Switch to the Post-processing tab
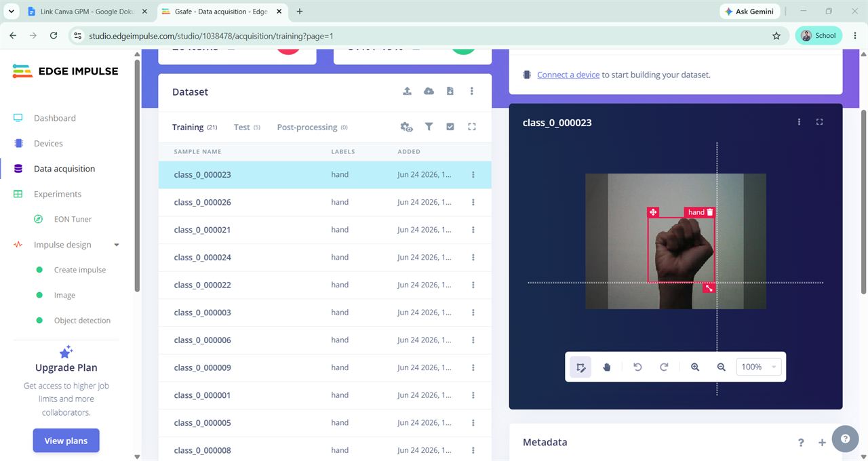Screen dimensions: 868x461 coord(313,127)
